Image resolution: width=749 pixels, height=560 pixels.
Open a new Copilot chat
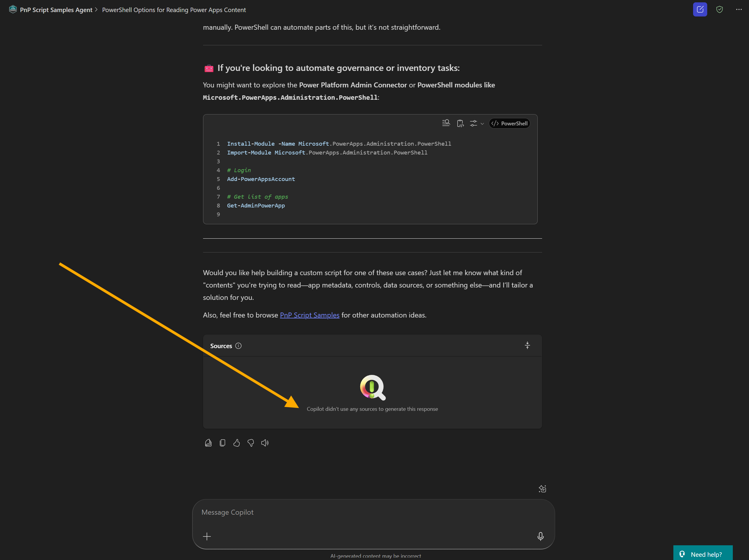700,9
